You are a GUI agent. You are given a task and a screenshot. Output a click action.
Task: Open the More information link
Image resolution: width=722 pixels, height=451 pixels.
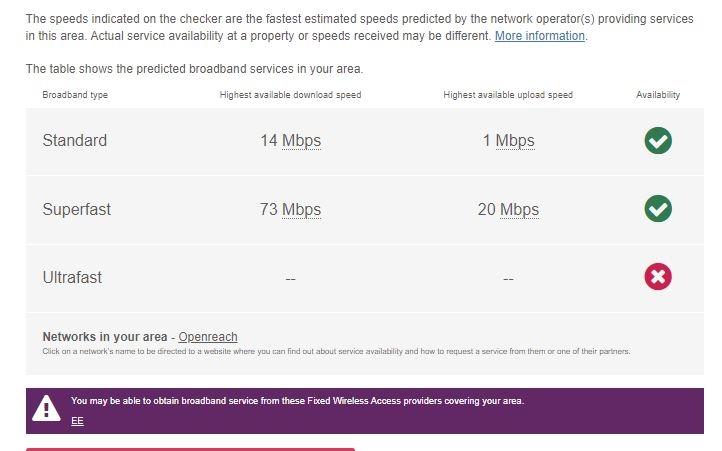(540, 36)
